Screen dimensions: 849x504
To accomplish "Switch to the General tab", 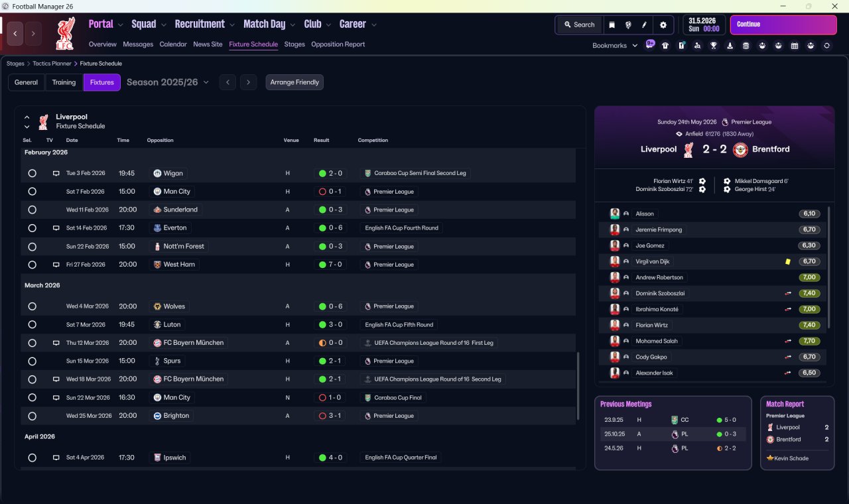I will [x=27, y=82].
